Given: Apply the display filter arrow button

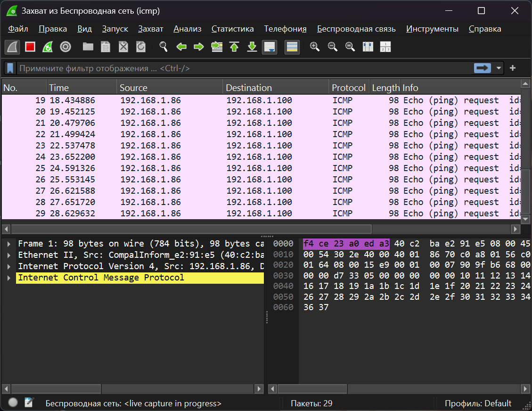Looking at the screenshot, I should (x=483, y=68).
